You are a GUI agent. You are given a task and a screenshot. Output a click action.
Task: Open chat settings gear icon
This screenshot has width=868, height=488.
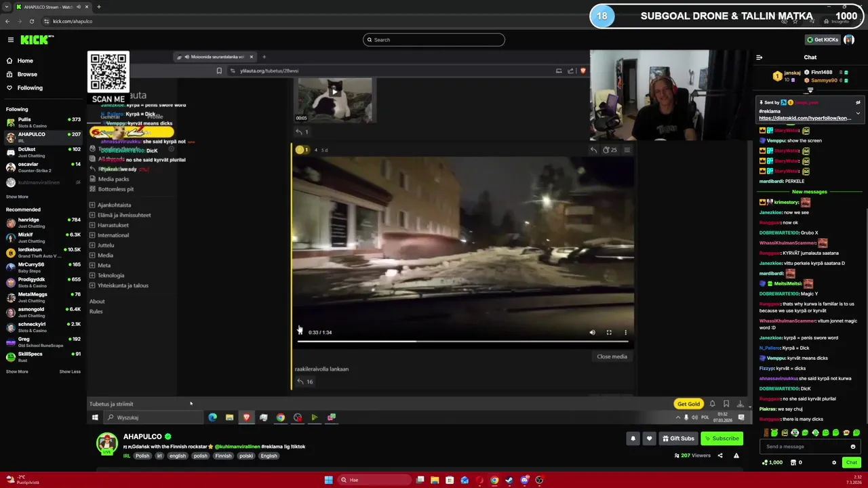[x=834, y=462]
